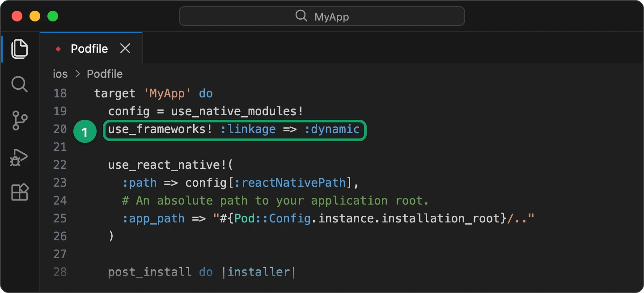Click the text 'use_native_modules!' on line 19
This screenshot has height=293, width=644.
(237, 111)
